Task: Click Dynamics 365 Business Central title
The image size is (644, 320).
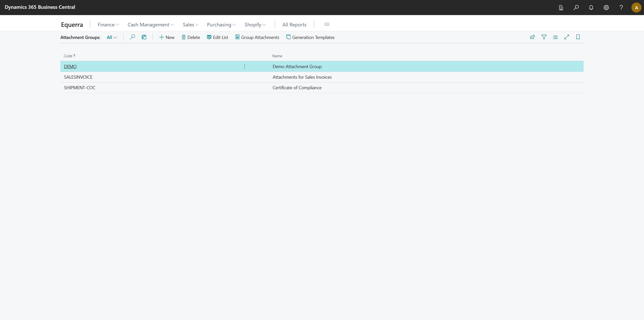Action: [x=40, y=7]
